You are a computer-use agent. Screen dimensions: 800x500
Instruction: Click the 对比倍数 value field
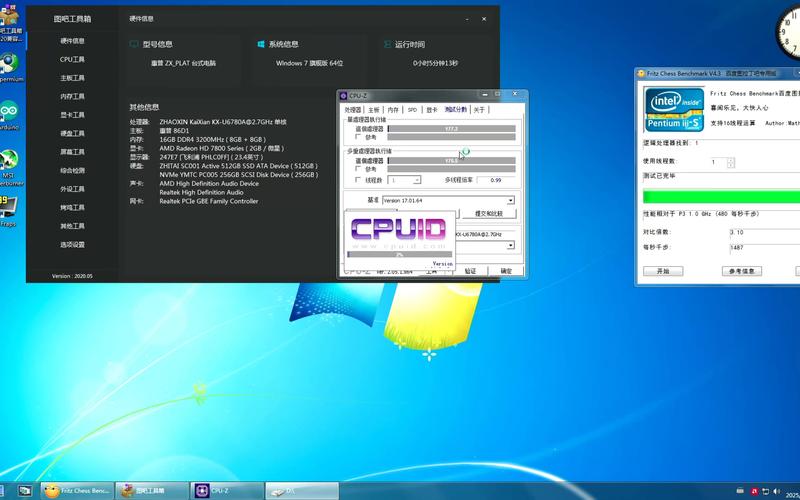[757, 232]
